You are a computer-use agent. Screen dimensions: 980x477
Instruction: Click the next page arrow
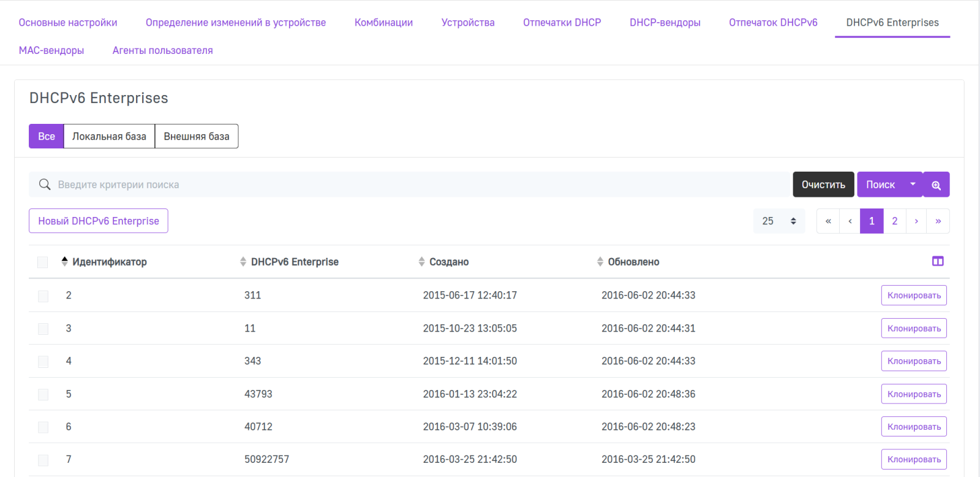point(916,221)
